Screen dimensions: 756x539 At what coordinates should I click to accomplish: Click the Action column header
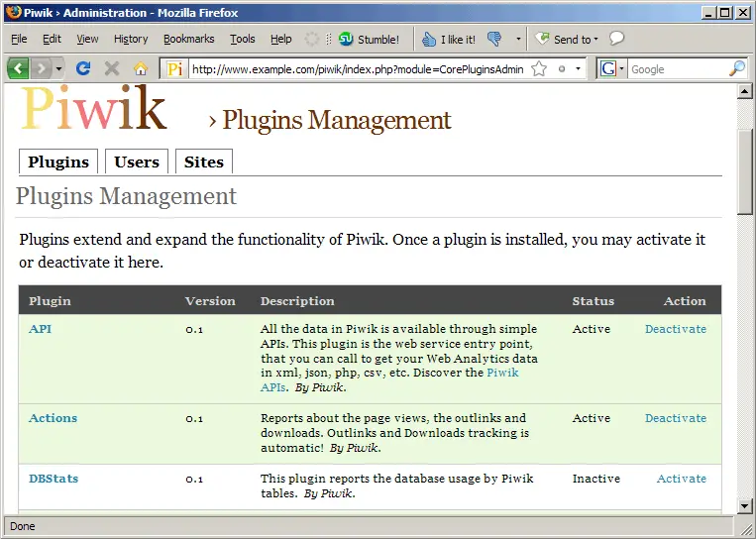click(684, 301)
